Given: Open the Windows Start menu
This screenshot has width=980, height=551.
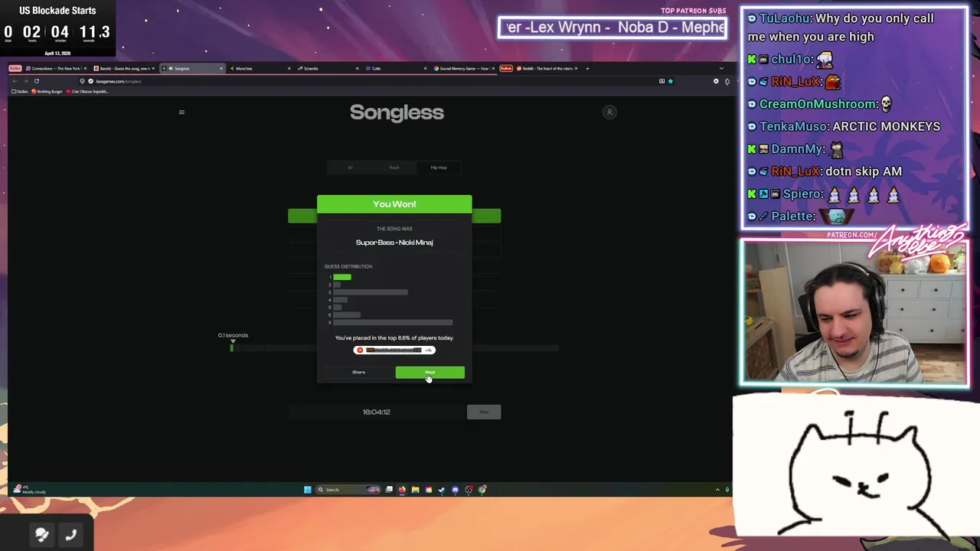Looking at the screenshot, I should tap(307, 490).
